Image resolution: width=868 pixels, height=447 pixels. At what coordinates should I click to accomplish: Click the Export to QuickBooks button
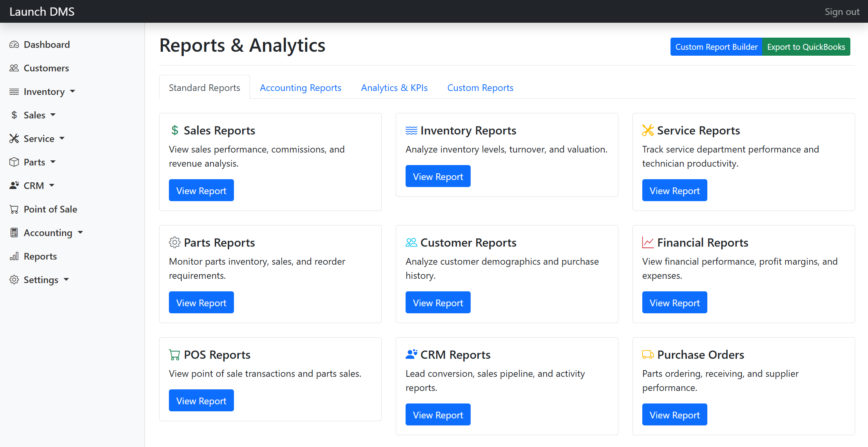point(806,46)
